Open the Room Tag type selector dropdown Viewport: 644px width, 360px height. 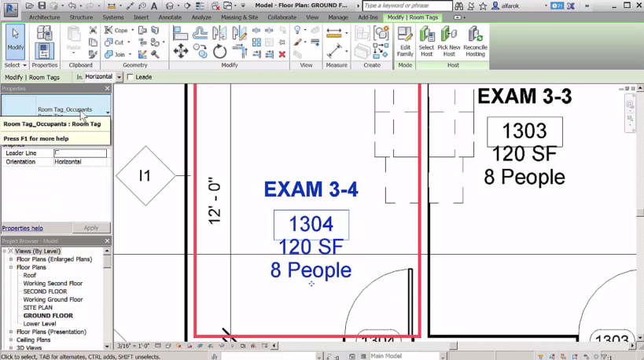pyautogui.click(x=108, y=112)
